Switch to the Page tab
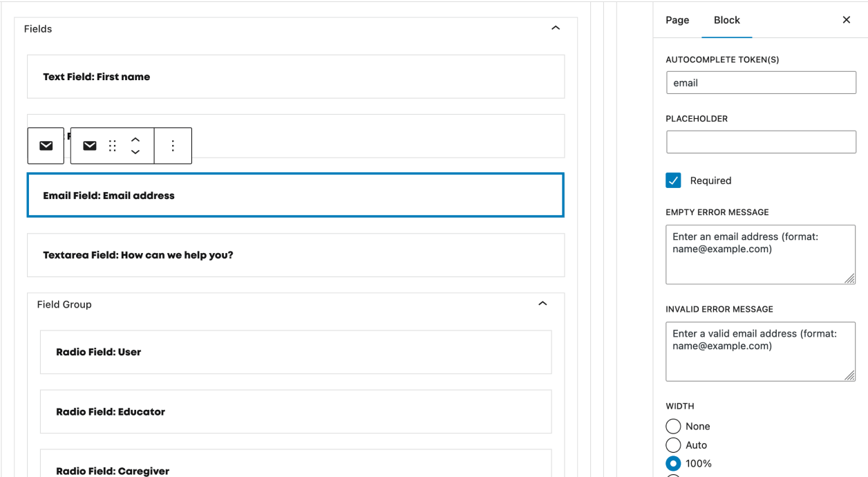Image resolution: width=868 pixels, height=477 pixels. 677,20
